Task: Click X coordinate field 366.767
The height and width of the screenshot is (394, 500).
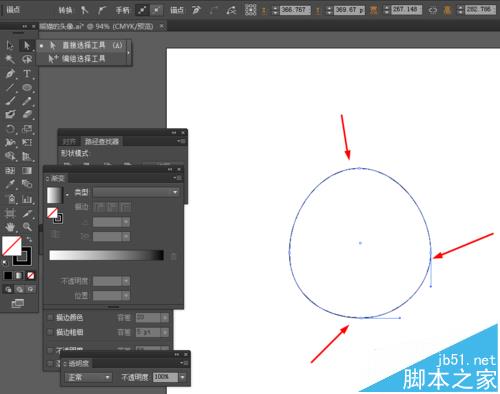Action: tap(295, 10)
